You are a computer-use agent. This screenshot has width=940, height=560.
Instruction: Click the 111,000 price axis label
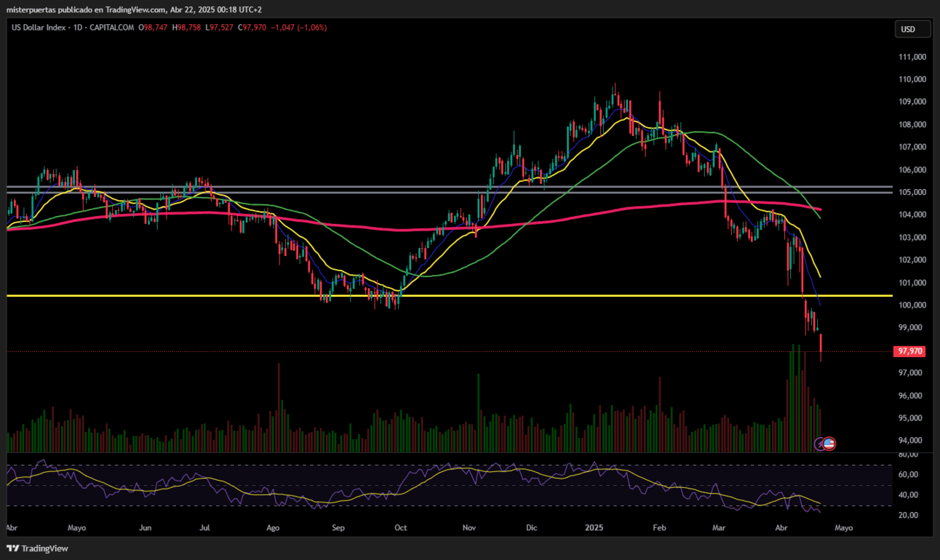914,57
